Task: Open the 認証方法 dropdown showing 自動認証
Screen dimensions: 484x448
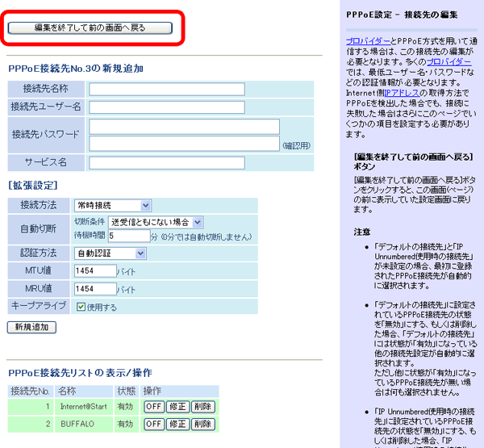Action: [110, 253]
